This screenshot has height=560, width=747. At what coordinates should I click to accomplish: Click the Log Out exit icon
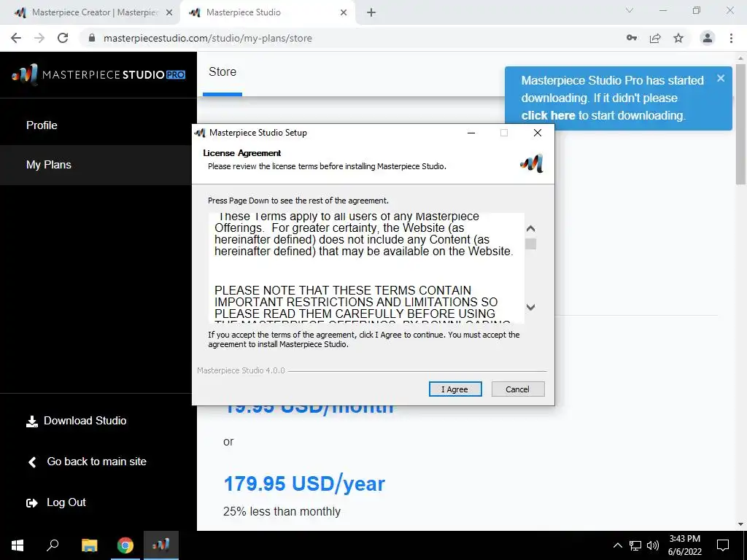[32, 503]
